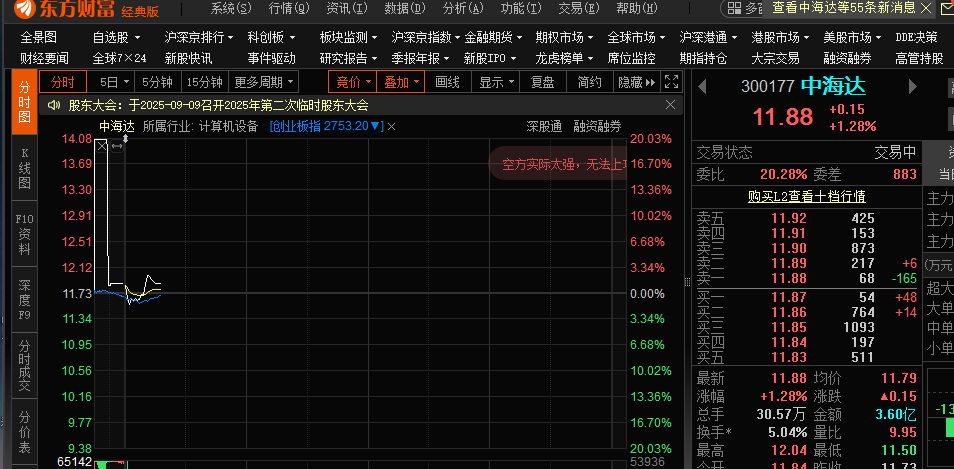Click the 买五 price 11.83
Image resolution: width=954 pixels, height=469 pixels.
tap(789, 357)
